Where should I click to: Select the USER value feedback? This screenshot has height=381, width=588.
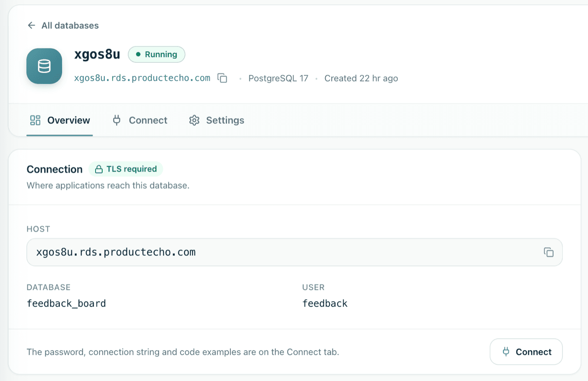click(325, 303)
